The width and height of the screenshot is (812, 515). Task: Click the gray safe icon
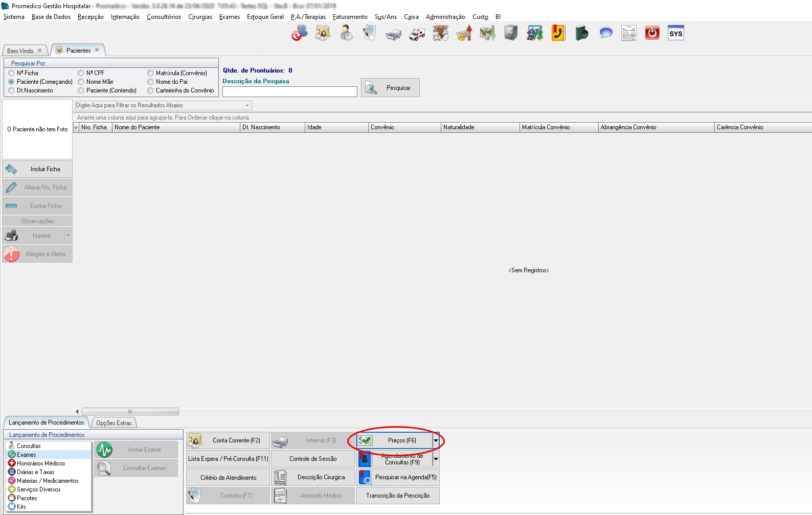(x=511, y=34)
